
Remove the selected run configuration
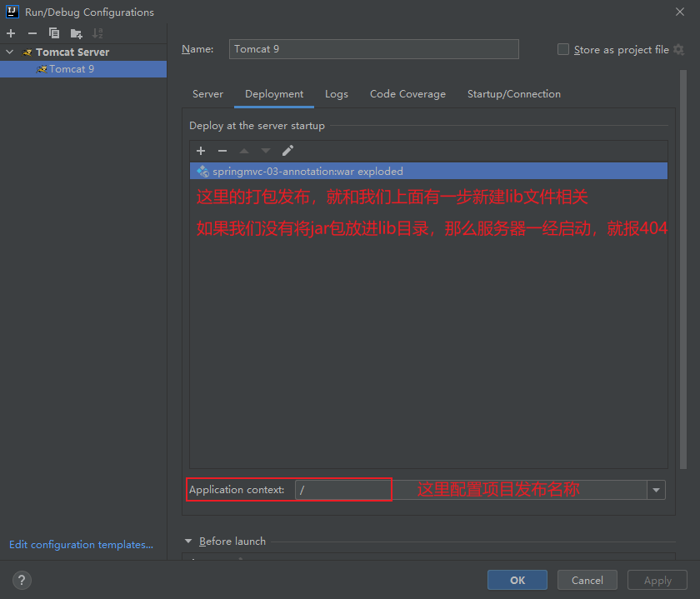(32, 33)
